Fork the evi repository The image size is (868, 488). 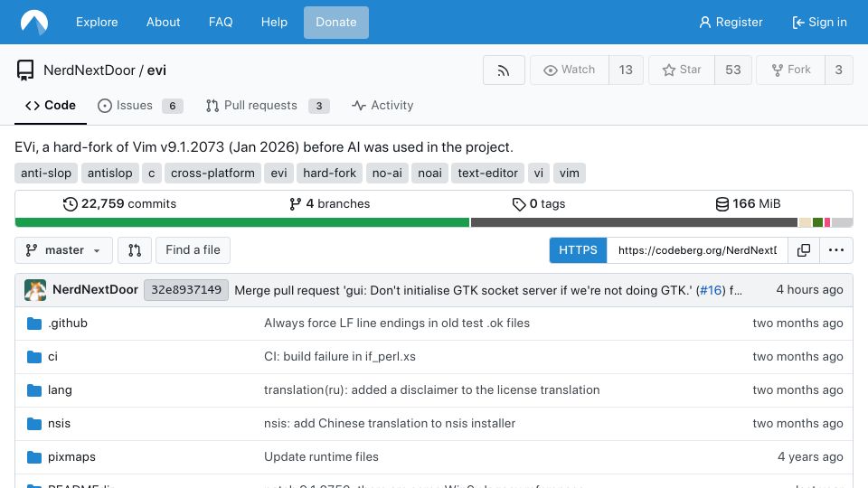coord(791,70)
